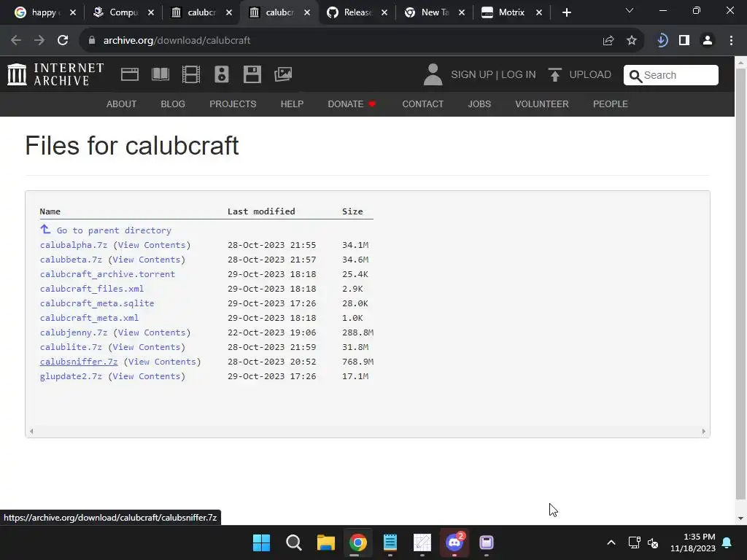Reload the archive.org page
Viewport: 747px width, 560px height.
(x=63, y=41)
